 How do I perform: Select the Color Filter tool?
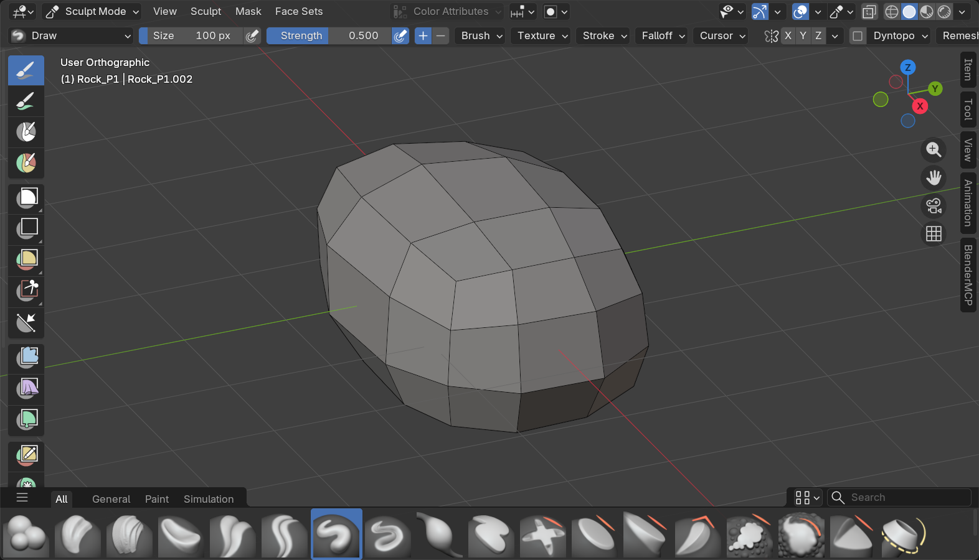(x=26, y=420)
